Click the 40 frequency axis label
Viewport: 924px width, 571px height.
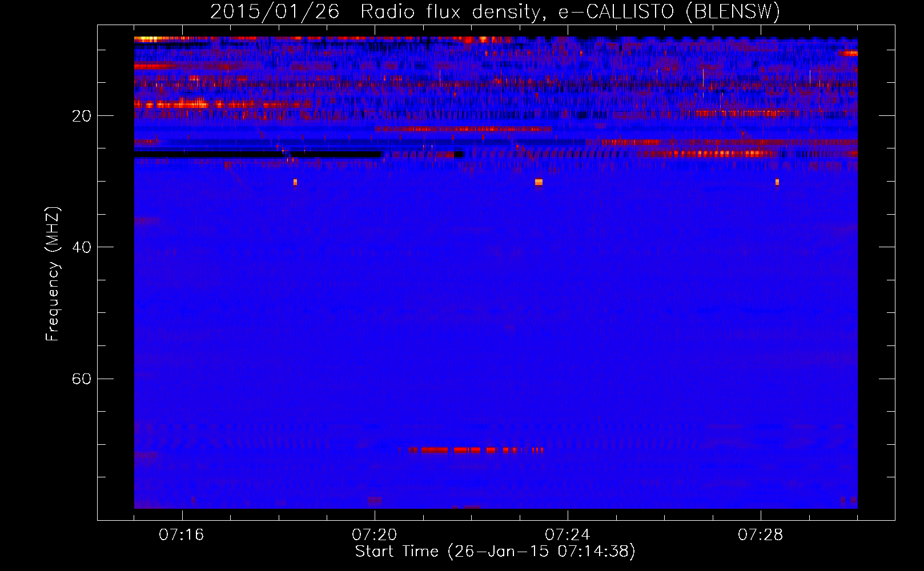[82, 247]
